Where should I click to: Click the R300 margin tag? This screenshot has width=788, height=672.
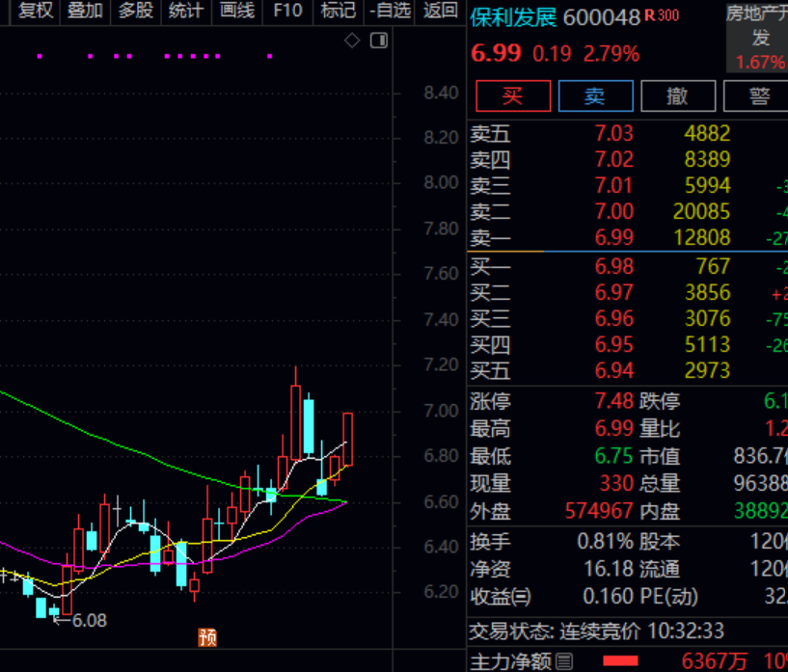click(662, 15)
